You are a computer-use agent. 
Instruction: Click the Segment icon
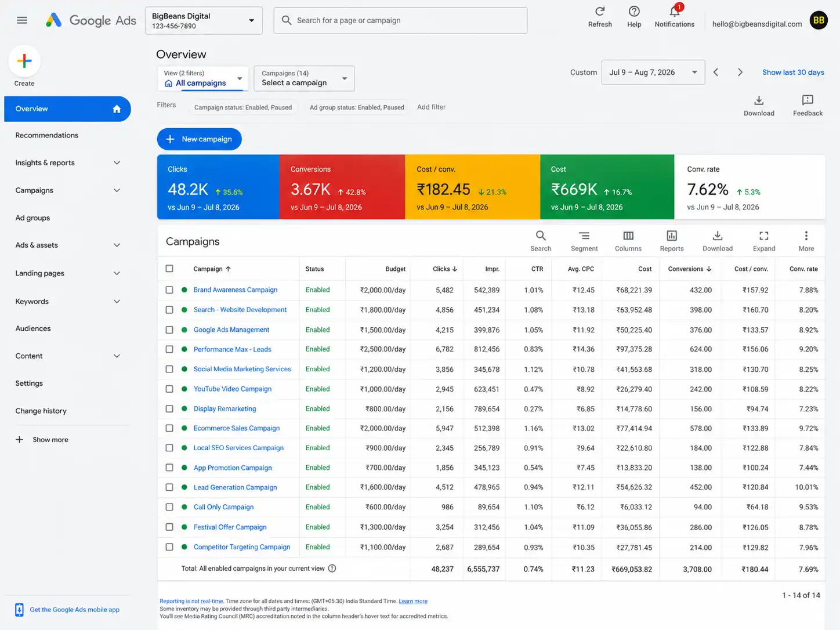584,236
